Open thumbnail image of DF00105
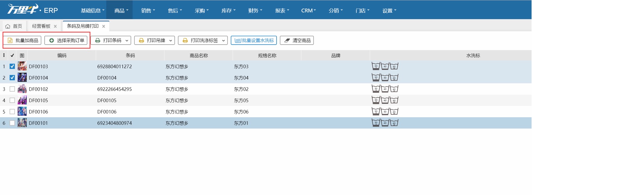Screen dimensions: 644x195 click(x=22, y=100)
